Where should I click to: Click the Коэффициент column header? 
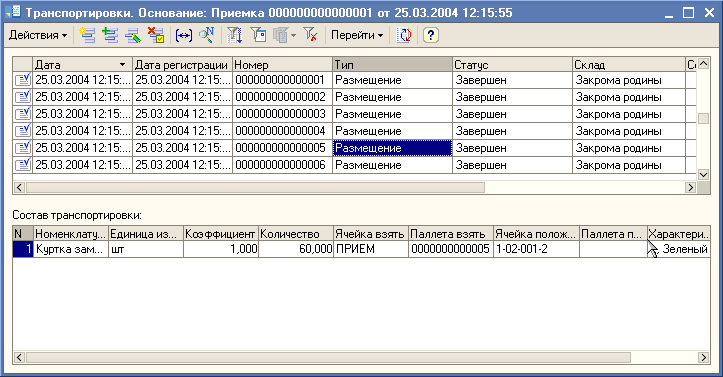coord(221,234)
